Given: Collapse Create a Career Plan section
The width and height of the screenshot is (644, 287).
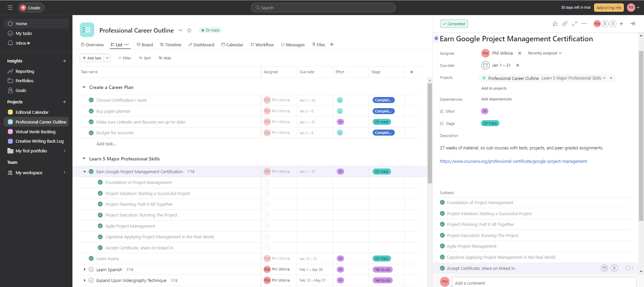Looking at the screenshot, I should pos(84,87).
